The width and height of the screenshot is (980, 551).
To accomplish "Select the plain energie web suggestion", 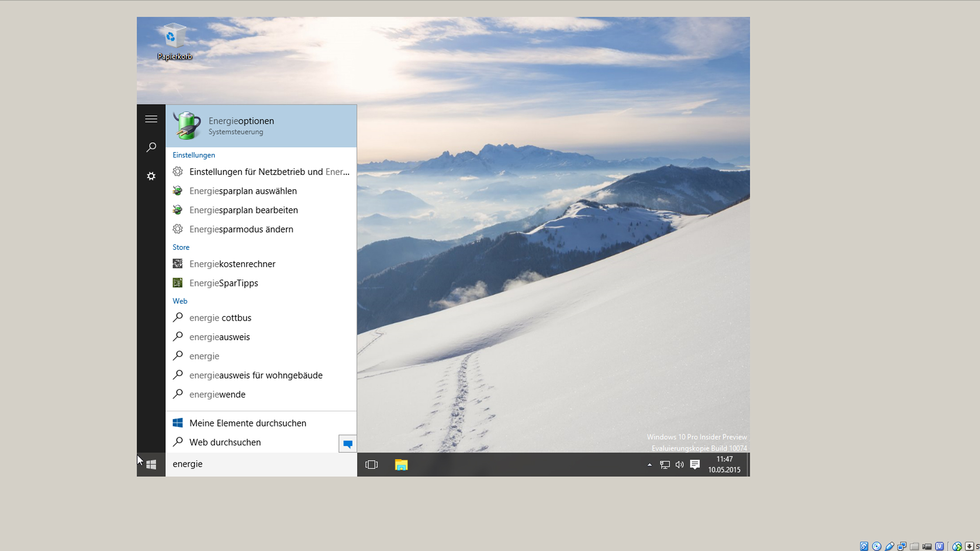I will pyautogui.click(x=261, y=356).
